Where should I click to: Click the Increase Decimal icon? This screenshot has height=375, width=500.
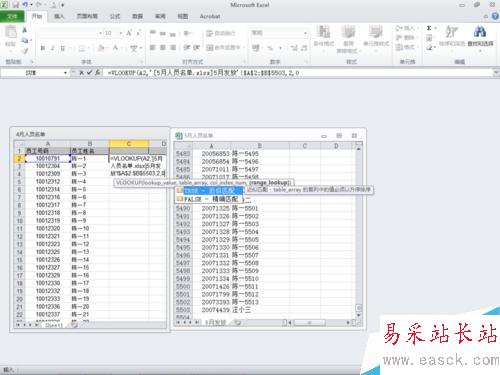click(x=294, y=48)
